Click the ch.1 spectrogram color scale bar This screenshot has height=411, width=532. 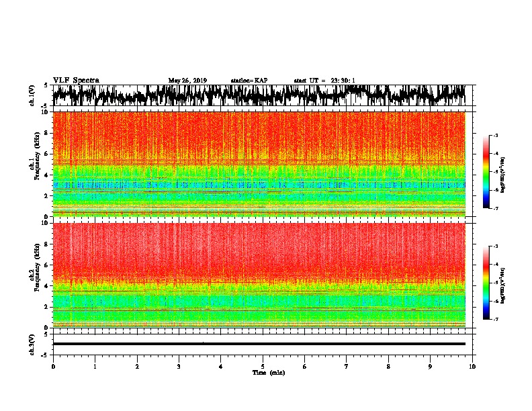click(x=486, y=172)
